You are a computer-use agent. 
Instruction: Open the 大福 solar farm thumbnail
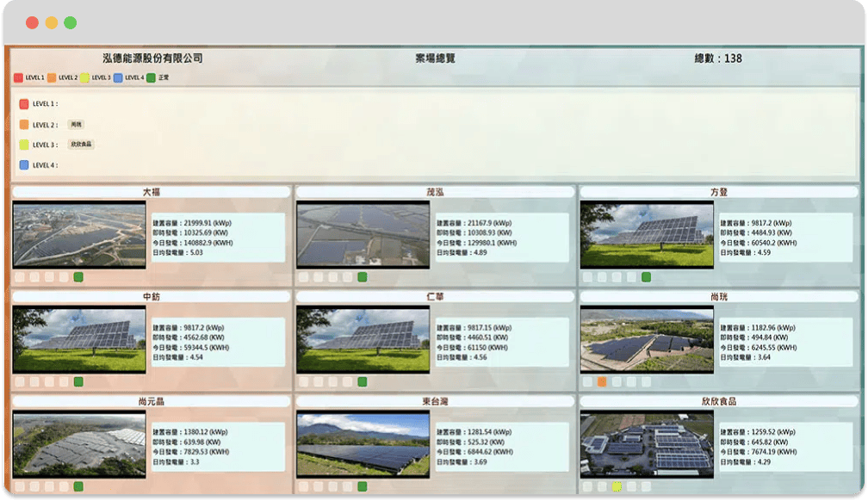(79, 235)
